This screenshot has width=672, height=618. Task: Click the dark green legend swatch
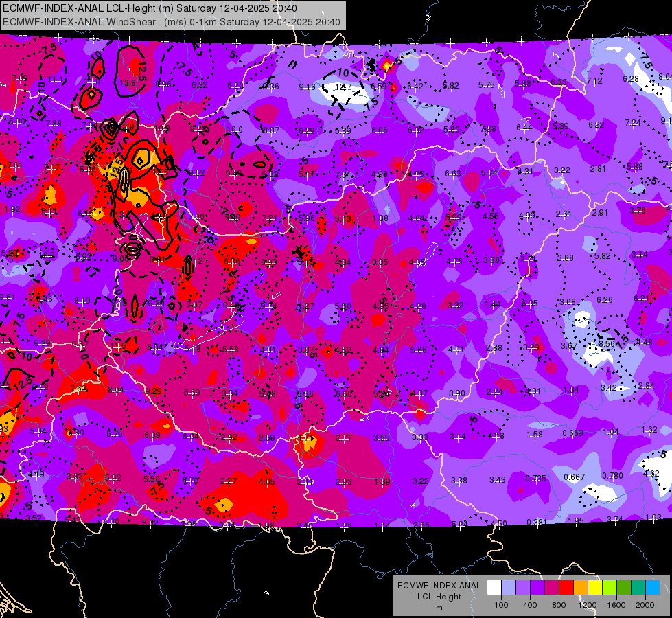(x=624, y=587)
